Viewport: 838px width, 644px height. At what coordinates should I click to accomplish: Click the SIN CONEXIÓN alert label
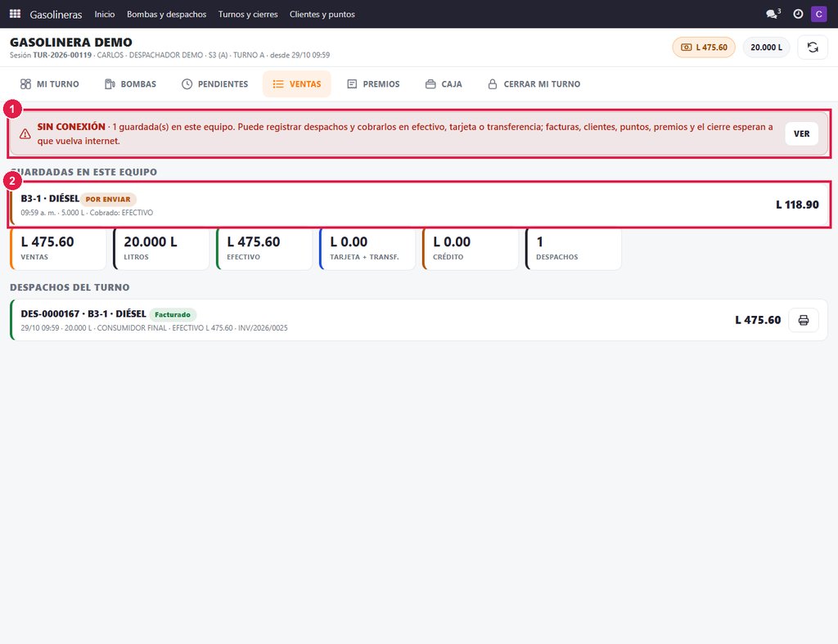point(71,127)
